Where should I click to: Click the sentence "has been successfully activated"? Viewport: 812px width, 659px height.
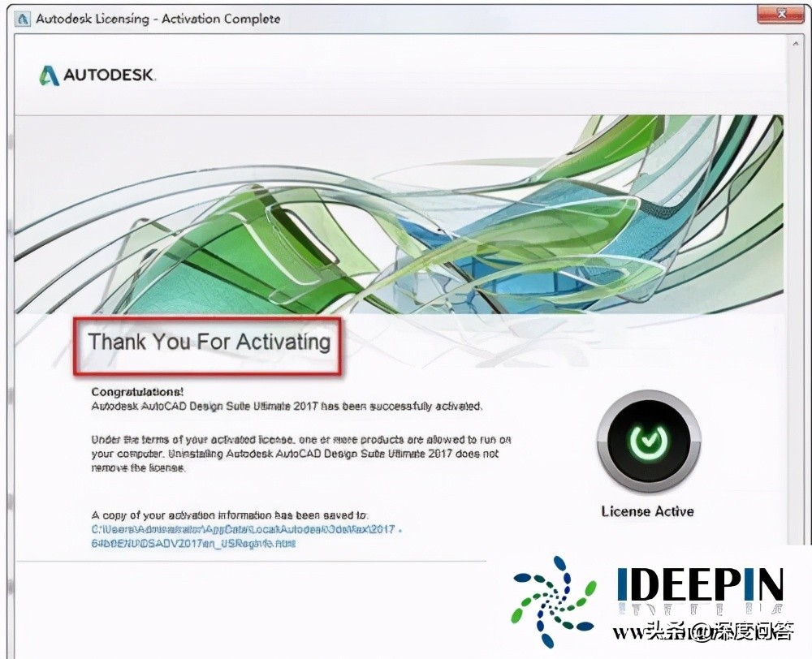tap(402, 406)
